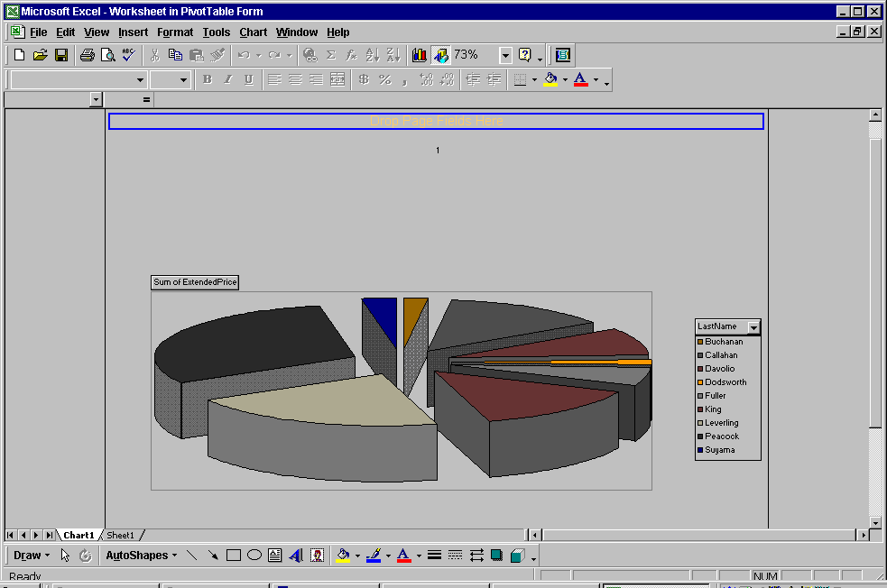Apply Font Color A in formatting toolbar

(581, 79)
